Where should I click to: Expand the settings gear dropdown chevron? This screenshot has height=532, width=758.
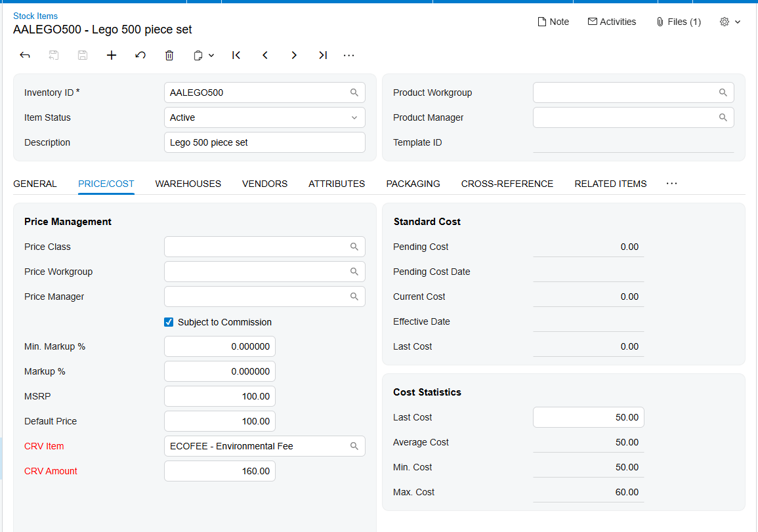pos(738,22)
